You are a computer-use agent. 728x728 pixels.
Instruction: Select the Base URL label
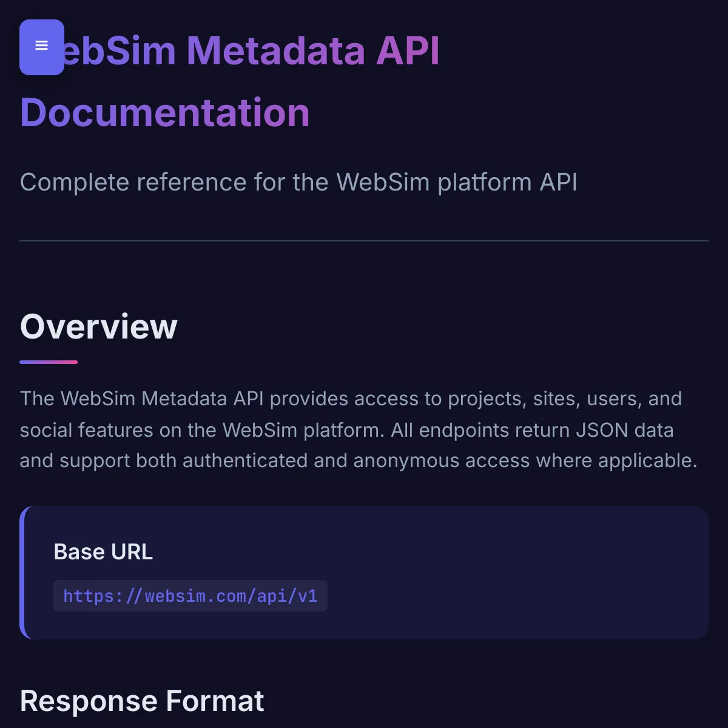click(x=103, y=552)
